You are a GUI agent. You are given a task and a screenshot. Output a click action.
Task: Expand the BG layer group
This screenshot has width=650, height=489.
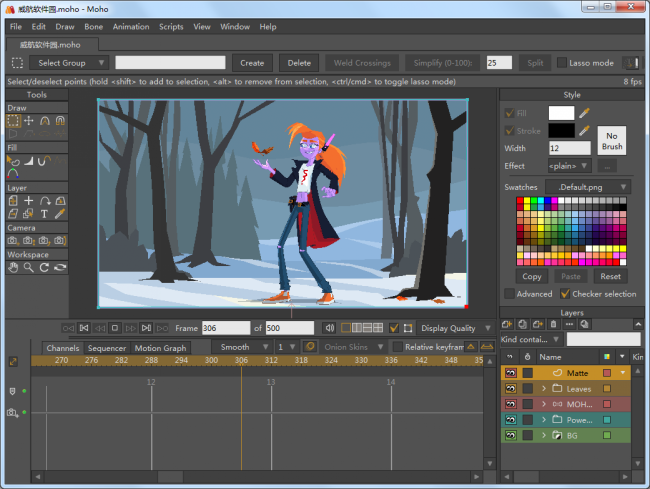click(x=544, y=436)
